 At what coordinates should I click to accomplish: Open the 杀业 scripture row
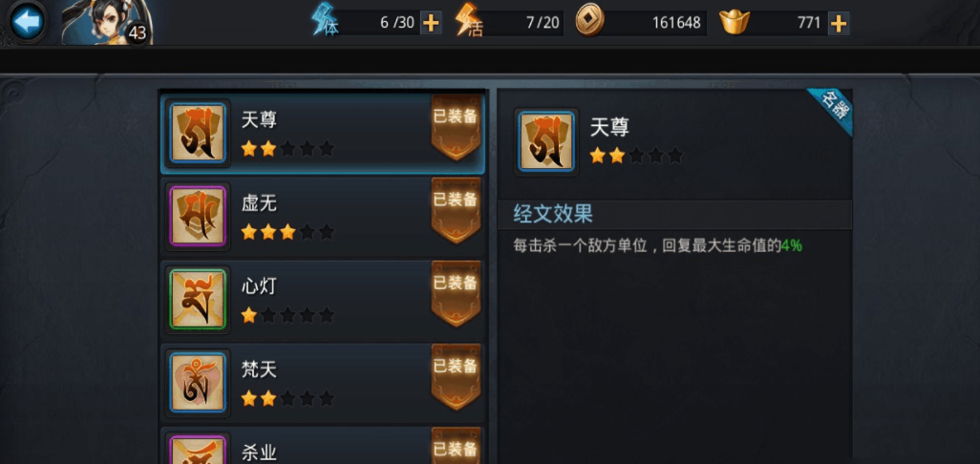click(x=323, y=446)
